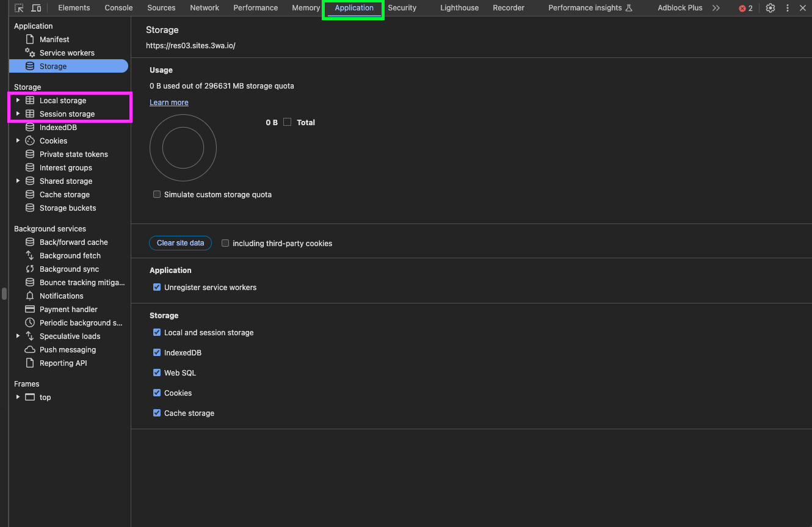The width and height of the screenshot is (812, 527).
Task: Click the Push messaging cloud icon
Action: coord(29,350)
